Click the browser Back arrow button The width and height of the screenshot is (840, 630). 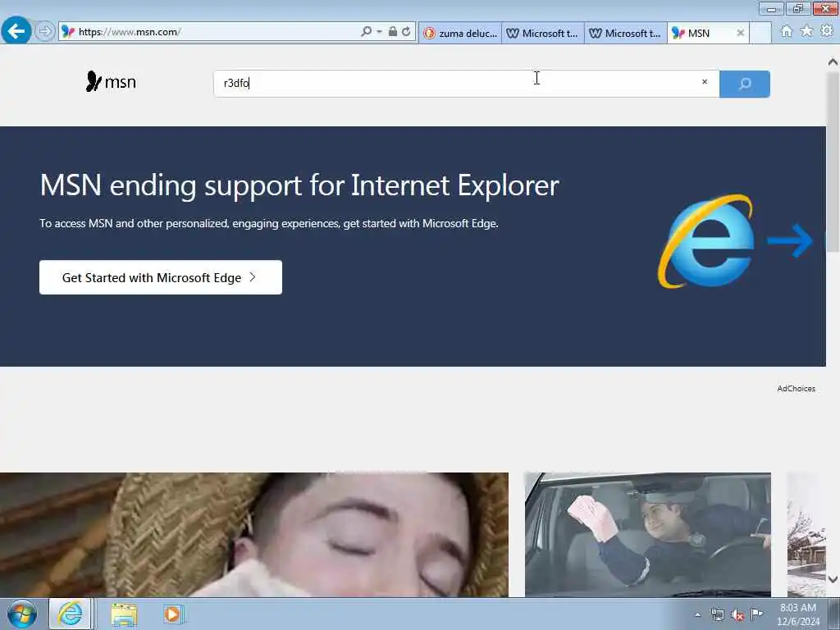tap(16, 31)
